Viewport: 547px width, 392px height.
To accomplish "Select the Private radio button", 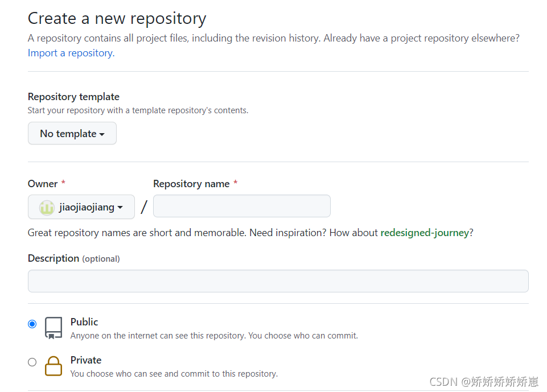I will pos(32,362).
